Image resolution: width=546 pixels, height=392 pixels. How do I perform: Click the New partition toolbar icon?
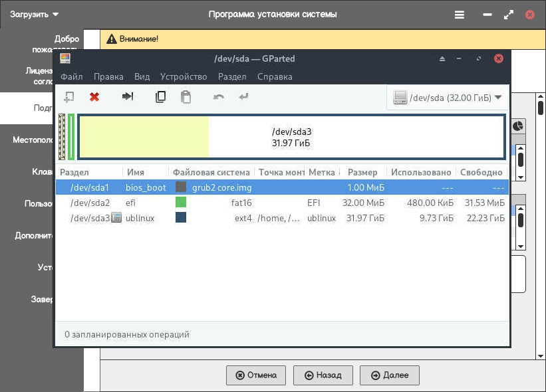tap(68, 97)
